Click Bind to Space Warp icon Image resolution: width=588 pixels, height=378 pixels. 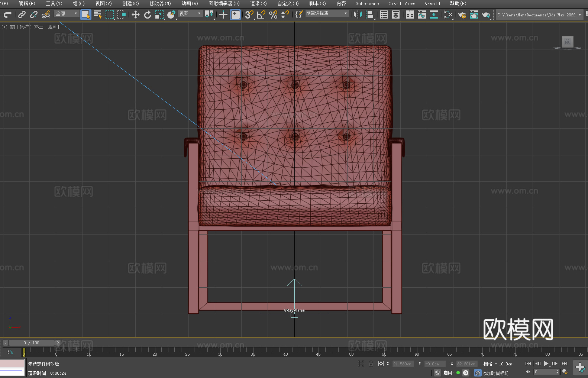tap(46, 14)
